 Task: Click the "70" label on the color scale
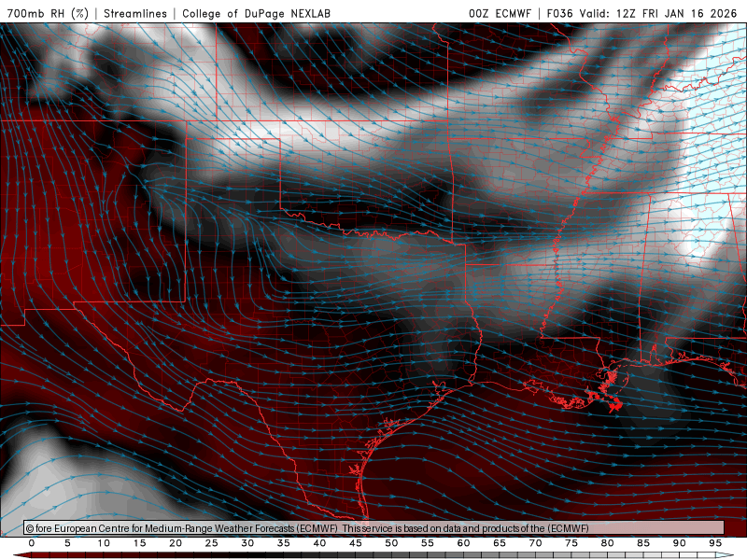(535, 543)
